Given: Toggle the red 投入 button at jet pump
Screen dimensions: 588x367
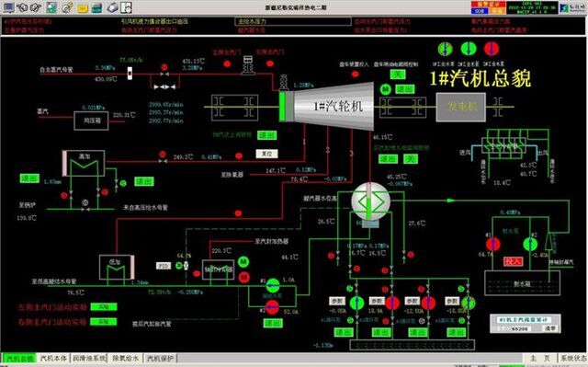Looking at the screenshot, I should click(513, 261).
